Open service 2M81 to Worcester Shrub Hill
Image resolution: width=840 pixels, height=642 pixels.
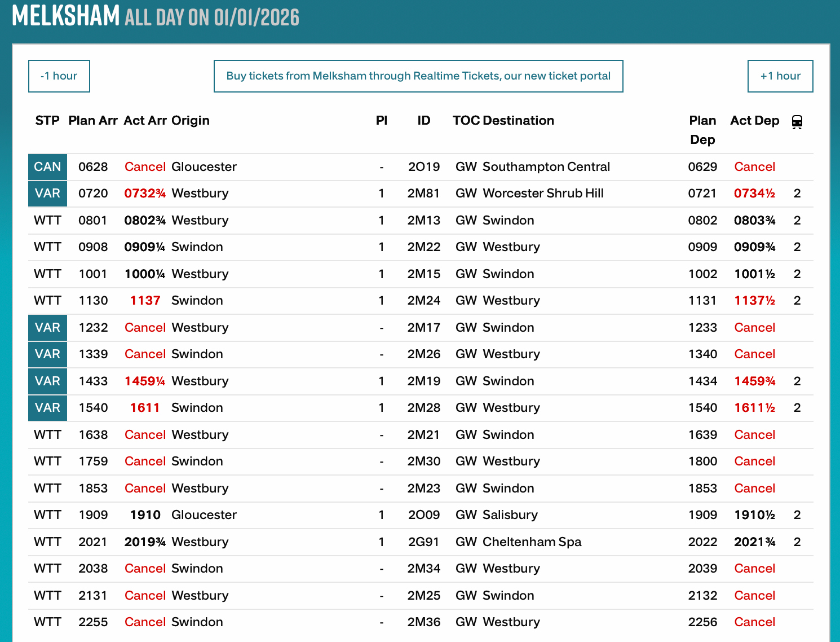[423, 194]
